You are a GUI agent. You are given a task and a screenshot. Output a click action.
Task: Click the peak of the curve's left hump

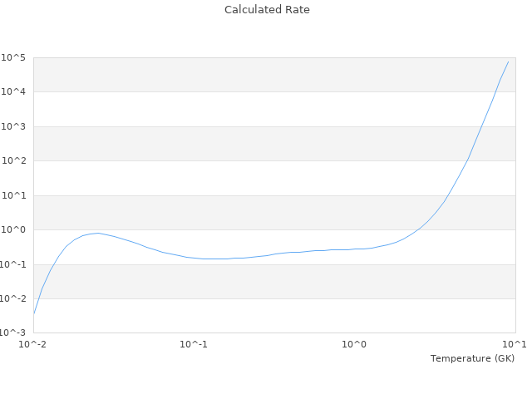coord(98,233)
